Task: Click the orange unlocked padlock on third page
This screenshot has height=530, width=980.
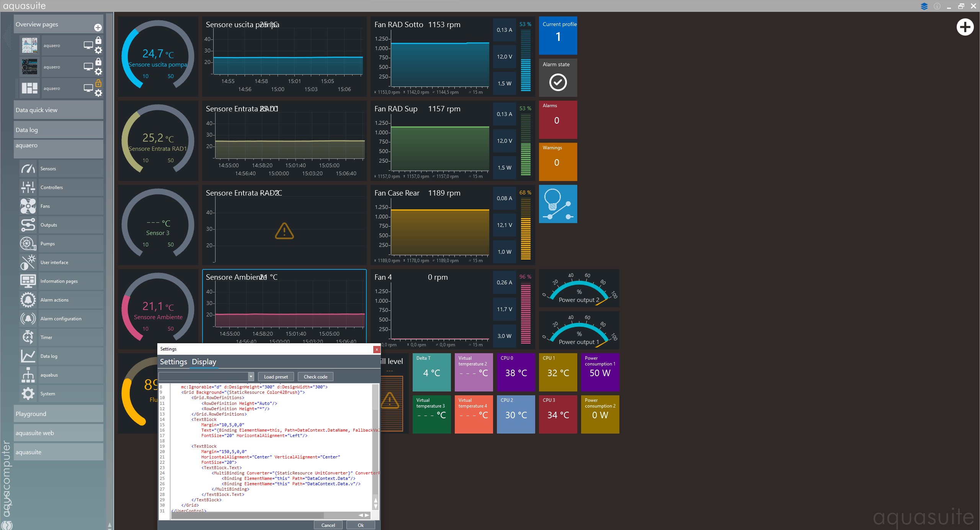Action: pyautogui.click(x=98, y=83)
